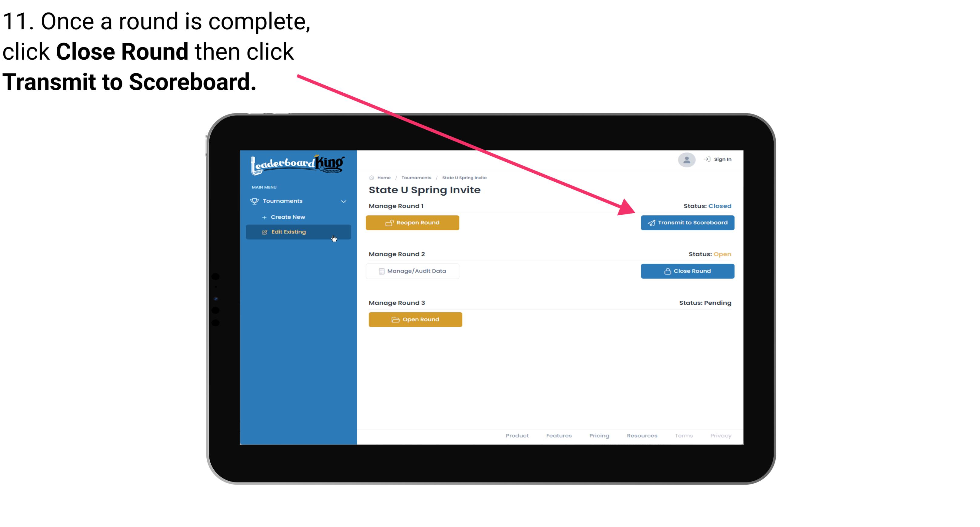Click the Pricing footer link
The height and width of the screenshot is (527, 980).
coord(598,436)
